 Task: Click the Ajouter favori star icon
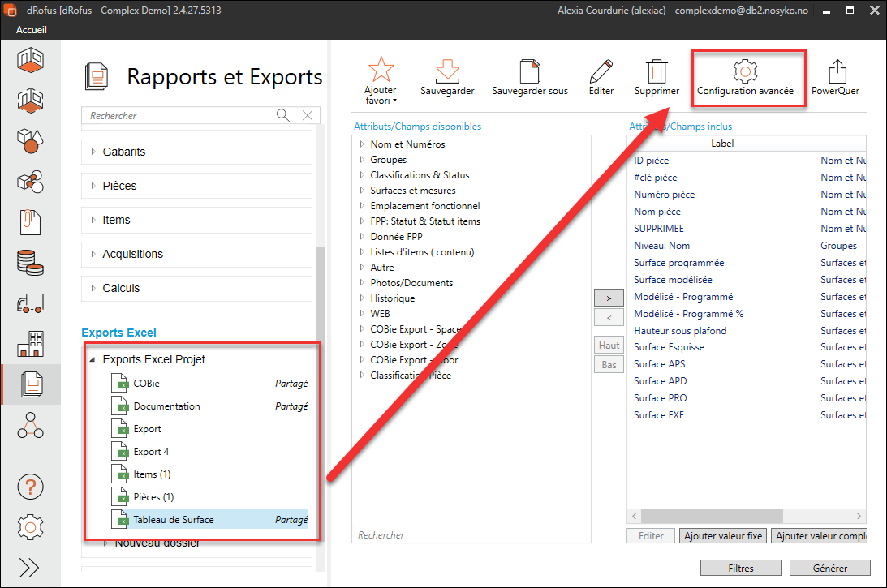click(380, 71)
